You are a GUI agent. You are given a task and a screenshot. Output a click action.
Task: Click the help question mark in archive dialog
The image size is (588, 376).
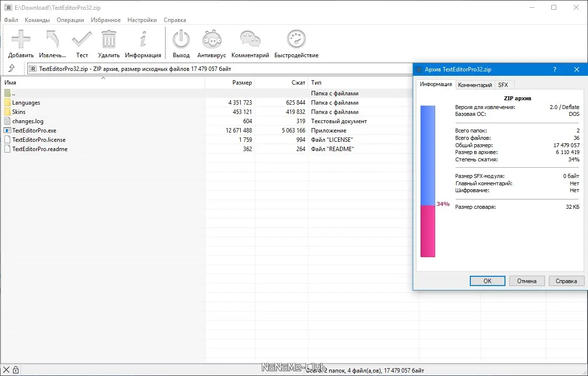click(555, 69)
